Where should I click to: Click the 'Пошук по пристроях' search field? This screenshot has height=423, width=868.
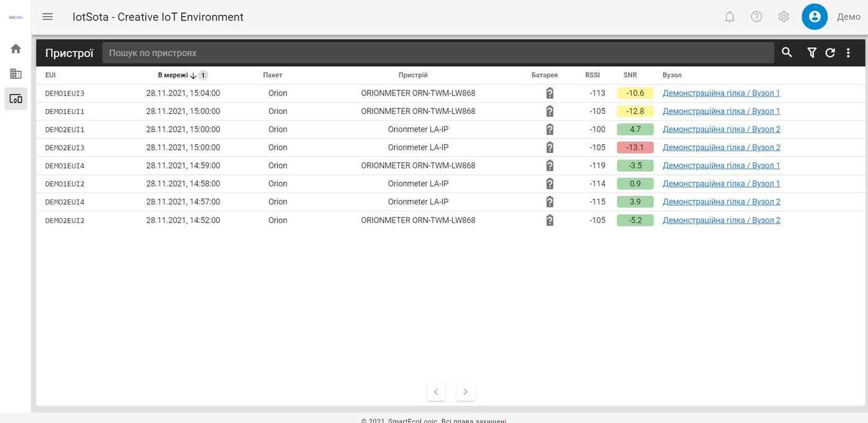(x=437, y=53)
